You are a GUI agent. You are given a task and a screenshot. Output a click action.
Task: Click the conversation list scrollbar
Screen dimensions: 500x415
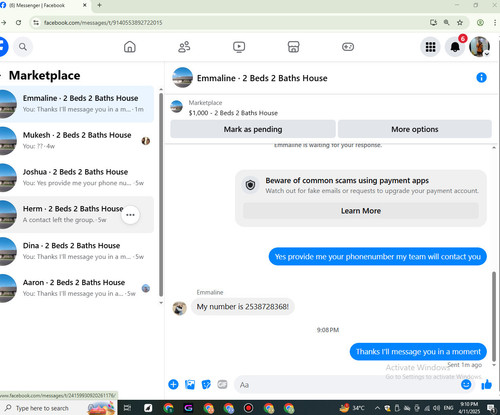tap(161, 194)
